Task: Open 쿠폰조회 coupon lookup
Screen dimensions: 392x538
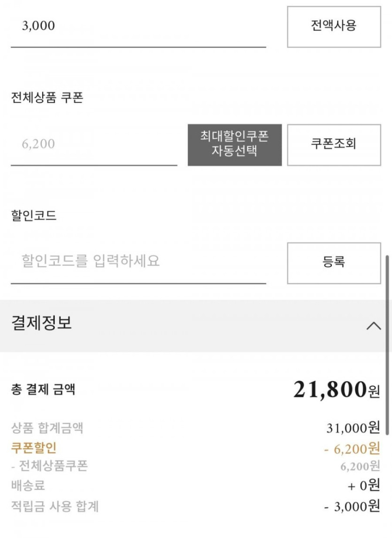Action: tap(334, 145)
